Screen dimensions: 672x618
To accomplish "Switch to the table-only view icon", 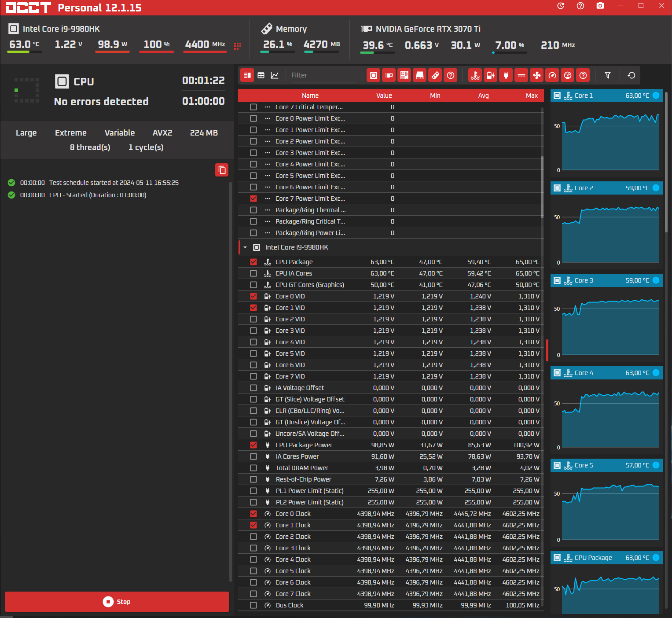I will [x=261, y=75].
